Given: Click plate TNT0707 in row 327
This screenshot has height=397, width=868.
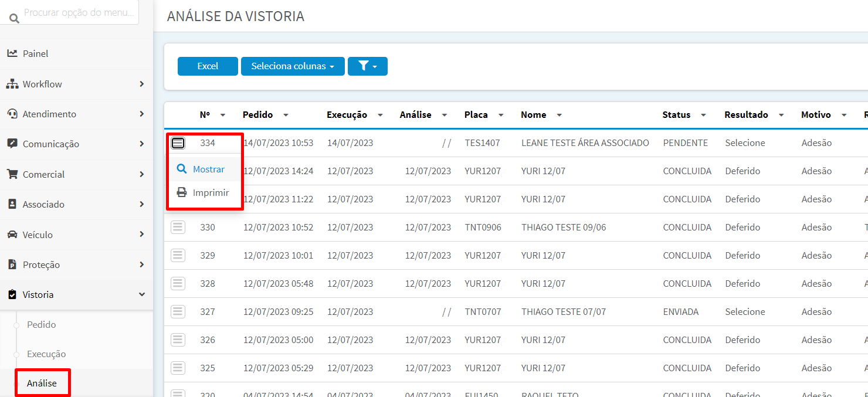Looking at the screenshot, I should 483,312.
